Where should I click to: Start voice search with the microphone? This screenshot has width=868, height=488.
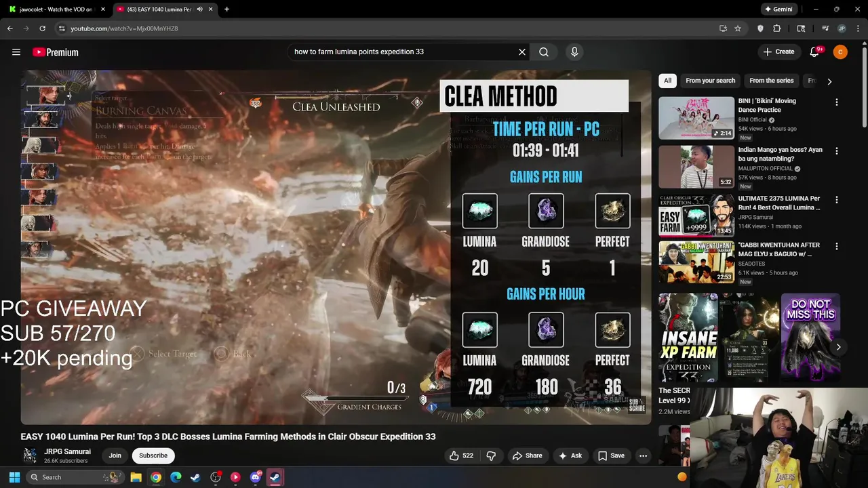point(574,52)
